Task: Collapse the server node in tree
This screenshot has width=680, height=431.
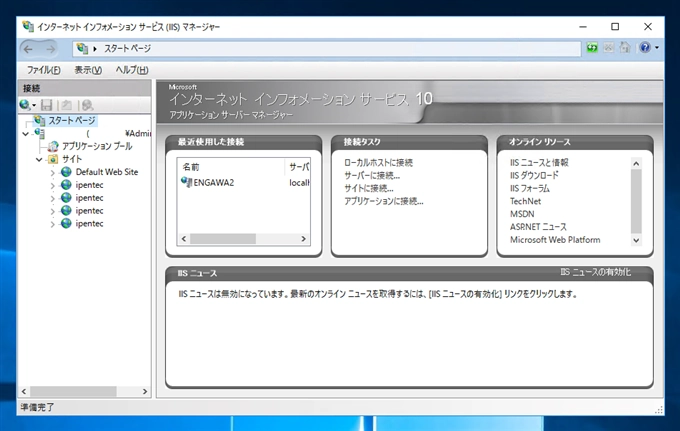Action: 26,134
